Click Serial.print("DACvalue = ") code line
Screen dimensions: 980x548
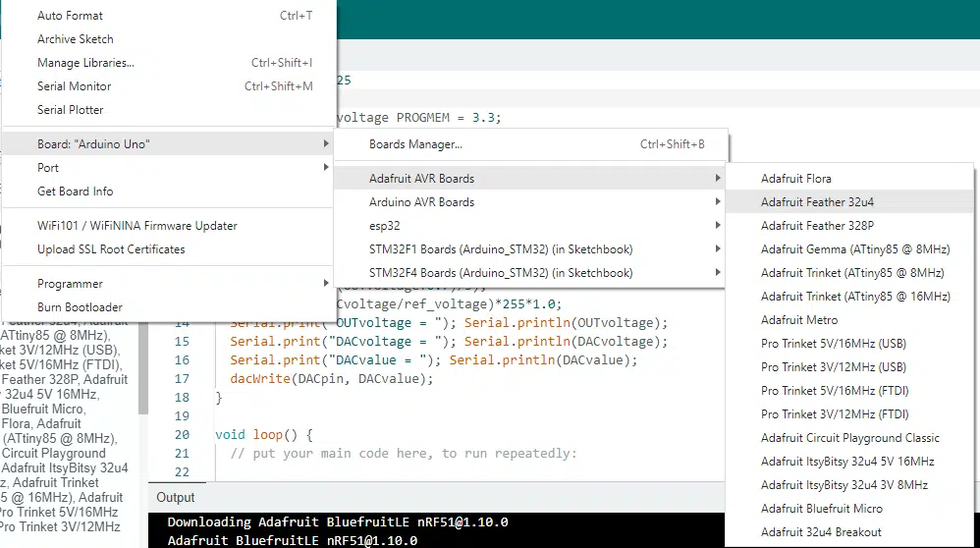[434, 360]
